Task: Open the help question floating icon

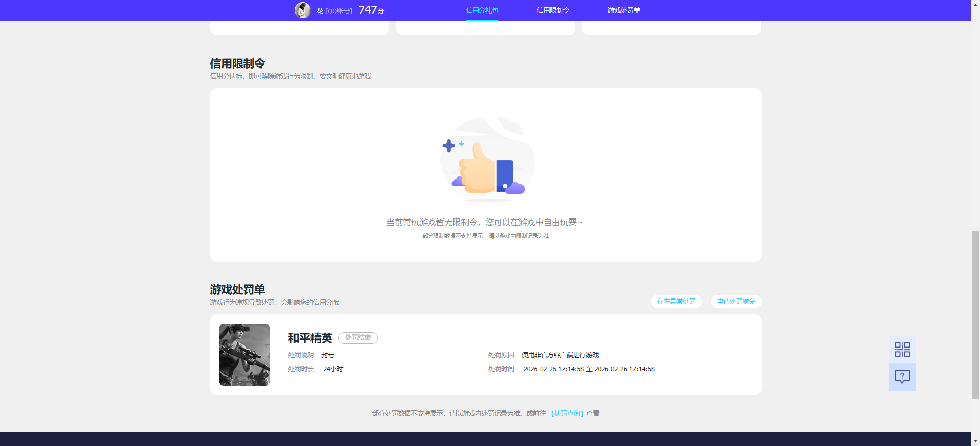Action: click(902, 377)
